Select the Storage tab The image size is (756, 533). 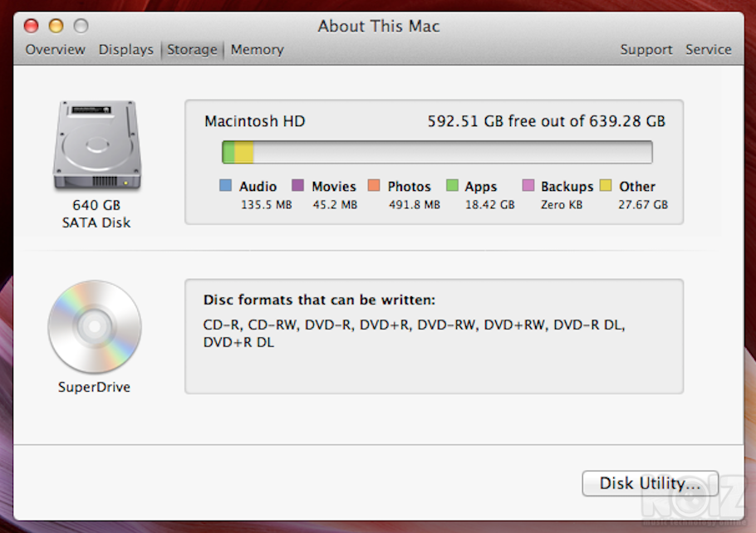click(x=193, y=50)
